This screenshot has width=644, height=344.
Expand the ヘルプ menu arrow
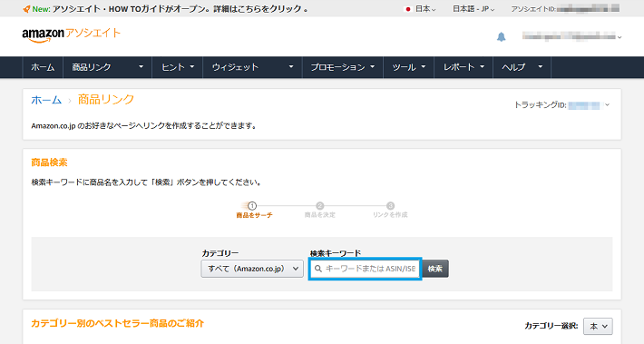(540, 67)
